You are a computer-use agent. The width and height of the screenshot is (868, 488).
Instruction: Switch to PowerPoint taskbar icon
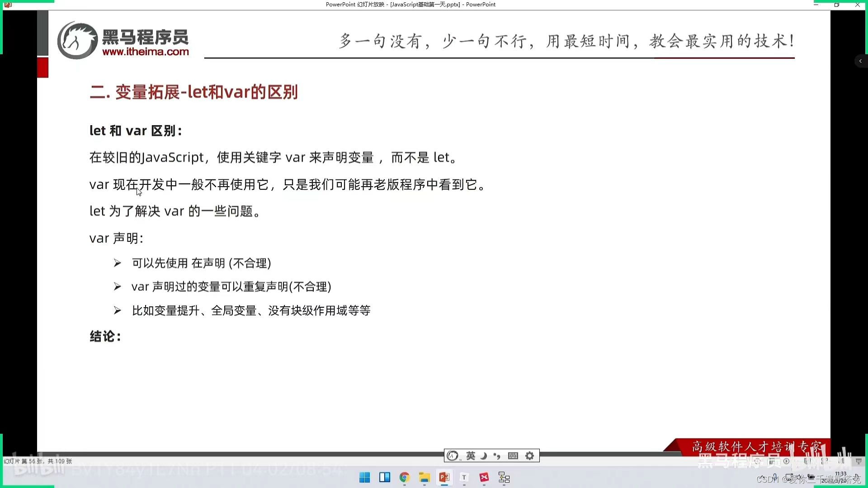(444, 478)
